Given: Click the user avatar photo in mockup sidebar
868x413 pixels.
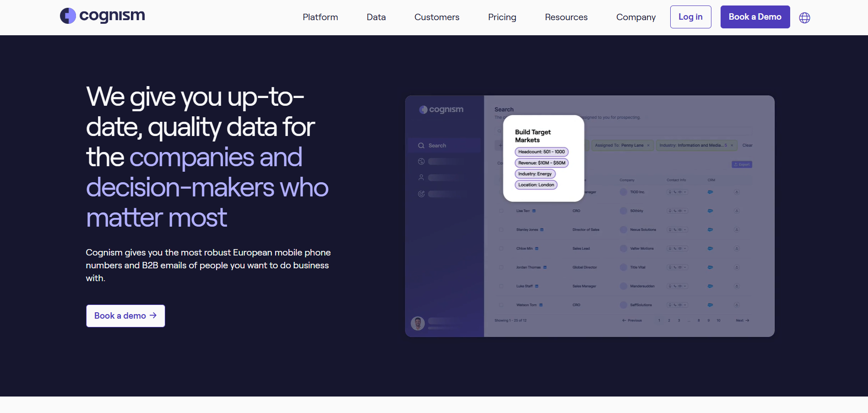Looking at the screenshot, I should [418, 323].
